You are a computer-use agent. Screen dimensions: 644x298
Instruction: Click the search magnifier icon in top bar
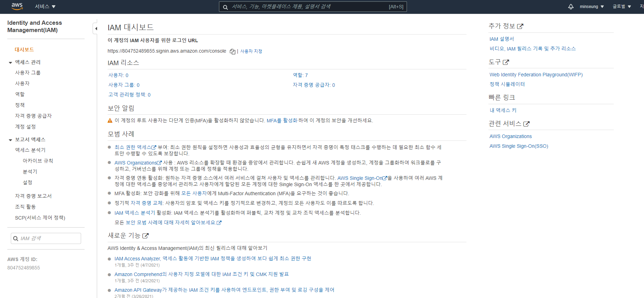(225, 7)
